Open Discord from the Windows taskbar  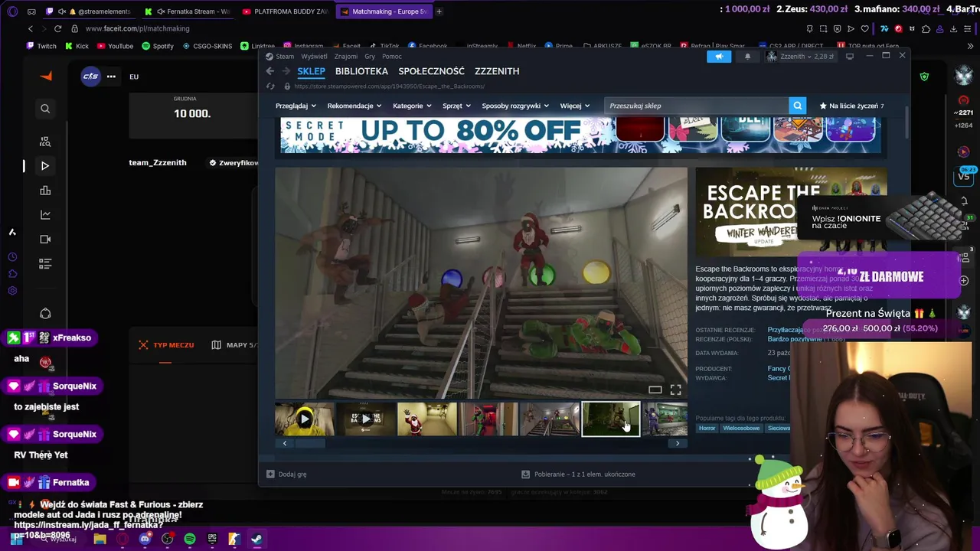pyautogui.click(x=145, y=539)
